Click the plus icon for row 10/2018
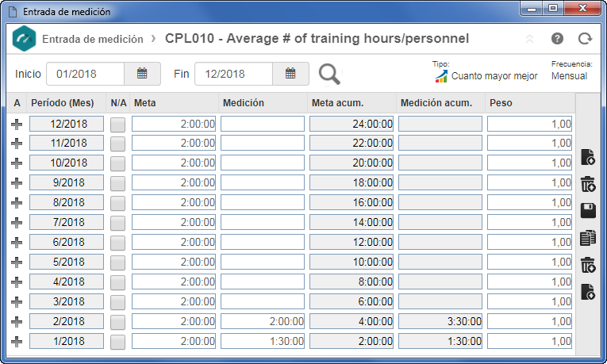This screenshot has height=364, width=607. pyautogui.click(x=17, y=163)
